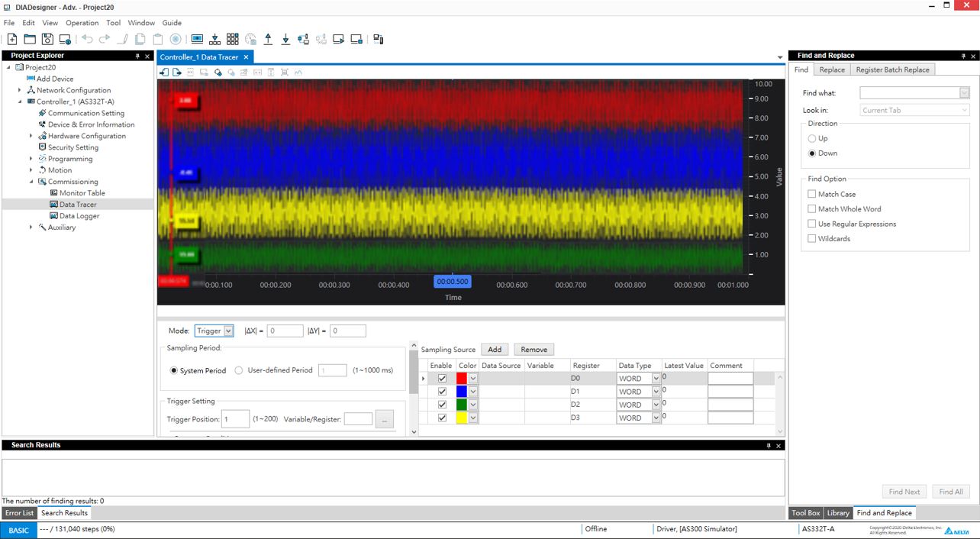Click the New Project toolbar icon

(12, 39)
